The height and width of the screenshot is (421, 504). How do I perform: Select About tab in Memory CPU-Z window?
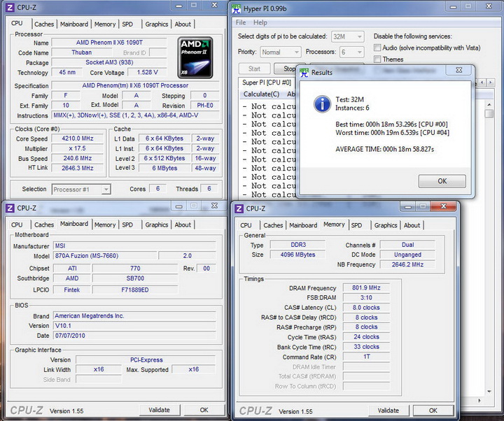pyautogui.click(x=412, y=225)
